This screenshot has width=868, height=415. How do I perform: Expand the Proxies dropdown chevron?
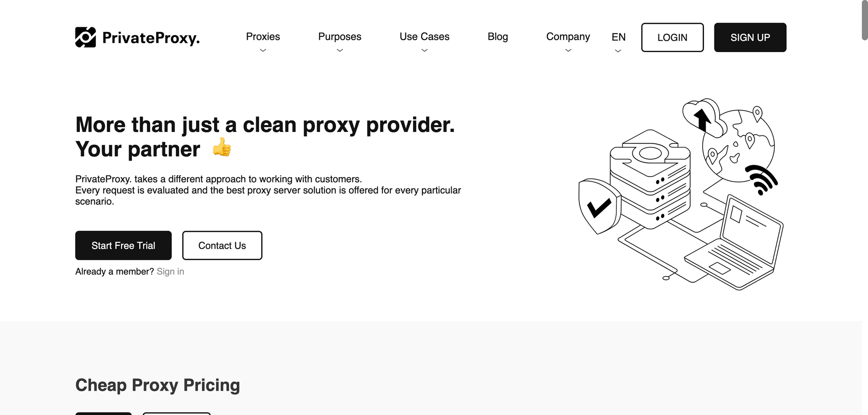click(263, 51)
